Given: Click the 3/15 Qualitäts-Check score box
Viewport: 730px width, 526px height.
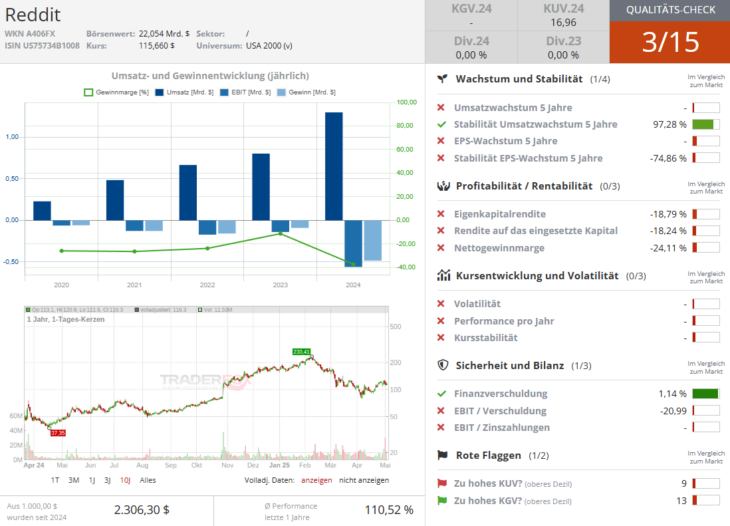Looking at the screenshot, I should (x=670, y=42).
